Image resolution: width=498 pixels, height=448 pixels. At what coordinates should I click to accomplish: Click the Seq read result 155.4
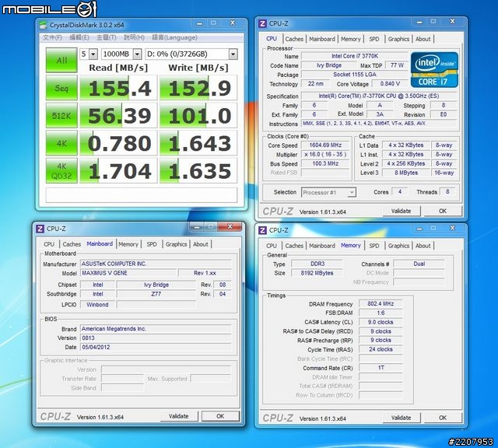(x=118, y=88)
